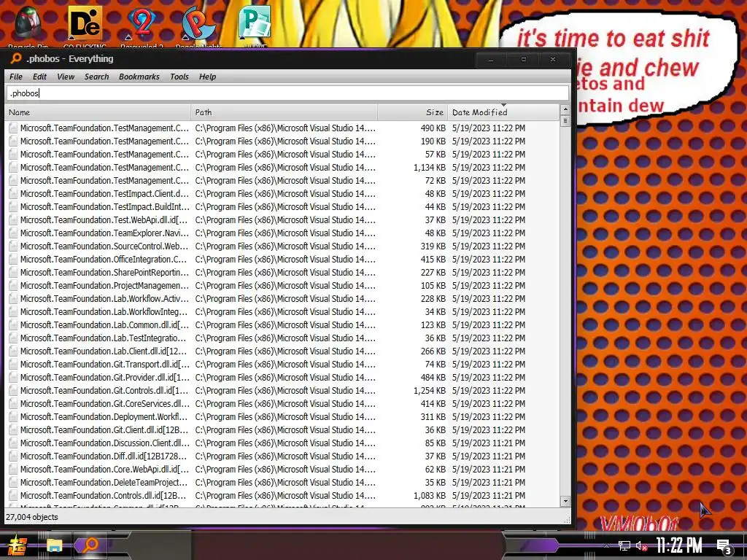Click file icon of SourceControl.Web row
Screen dimensions: 747x560
click(13, 246)
